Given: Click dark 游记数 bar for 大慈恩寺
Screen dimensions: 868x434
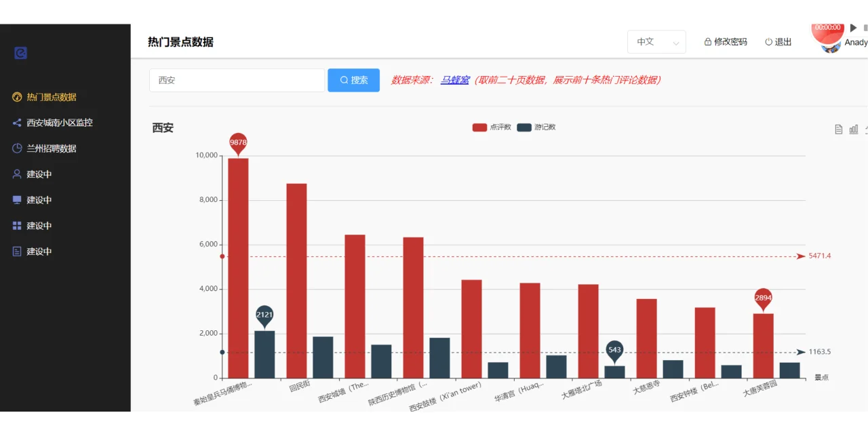Looking at the screenshot, I should 673,369.
